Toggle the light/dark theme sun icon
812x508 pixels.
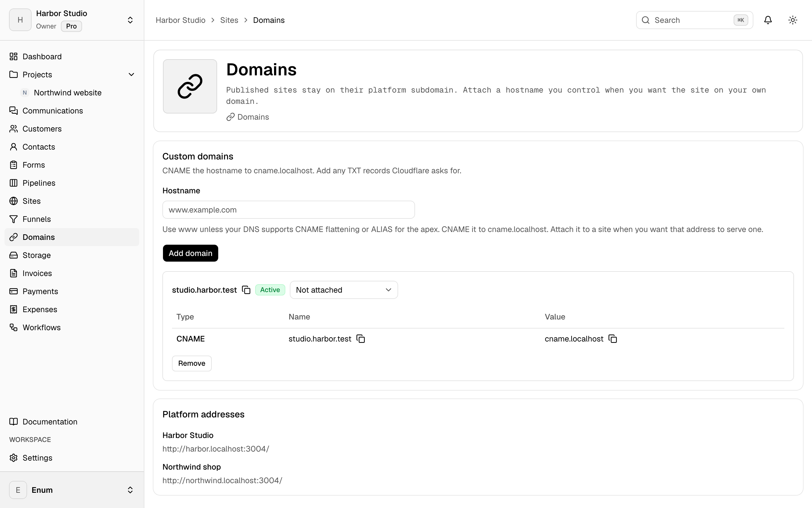pos(793,20)
